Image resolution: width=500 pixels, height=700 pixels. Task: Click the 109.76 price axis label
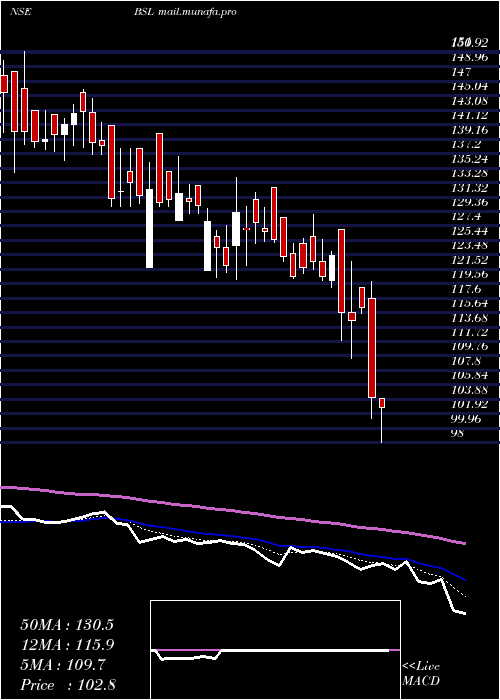(469, 347)
